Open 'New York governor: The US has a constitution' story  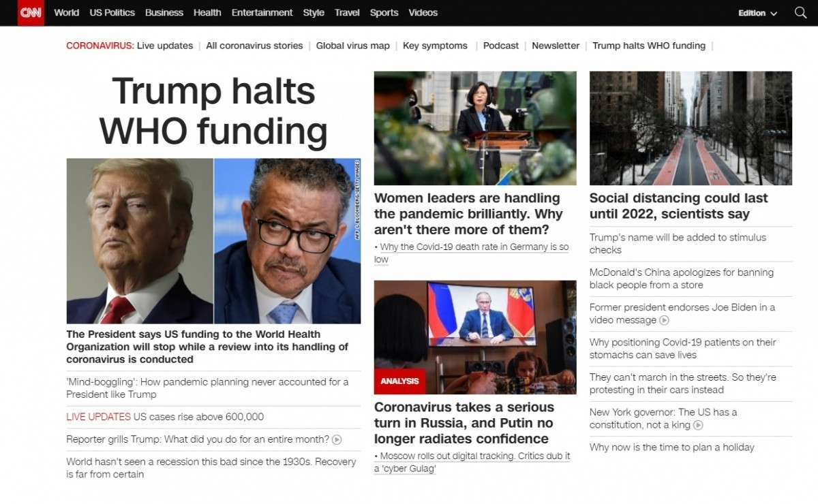pos(663,419)
